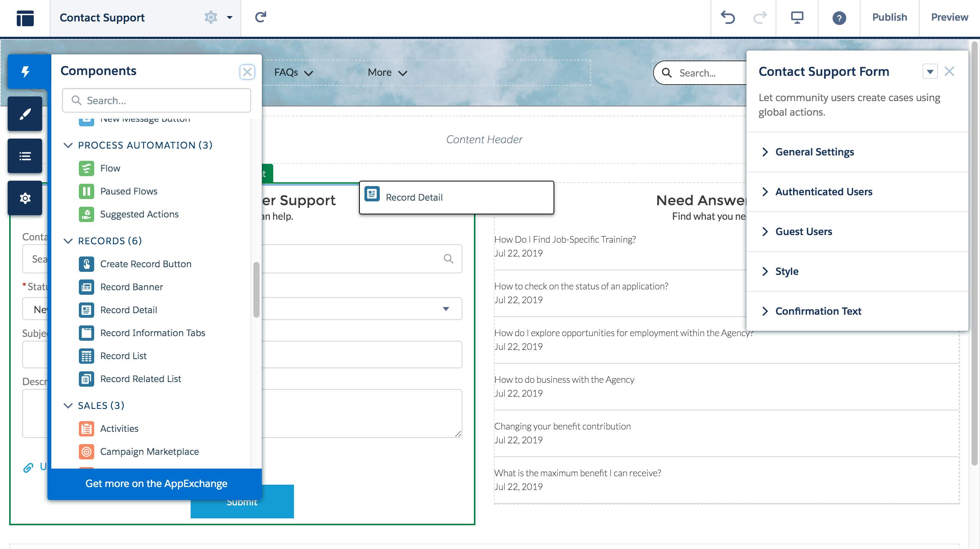980x549 pixels.
Task: Click the Flow component icon
Action: 86,168
